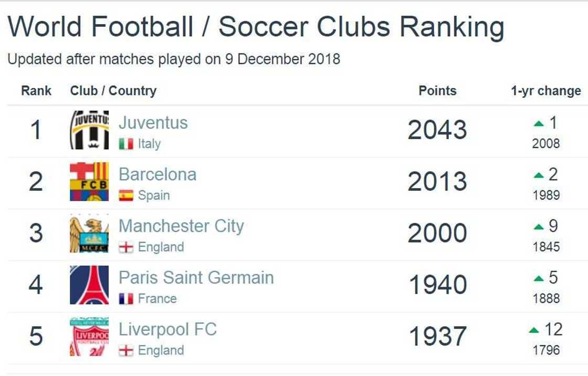Screen dimensions: 588x376
Task: Click the Paris Saint Germain crest logo
Action: pyautogui.click(x=89, y=285)
